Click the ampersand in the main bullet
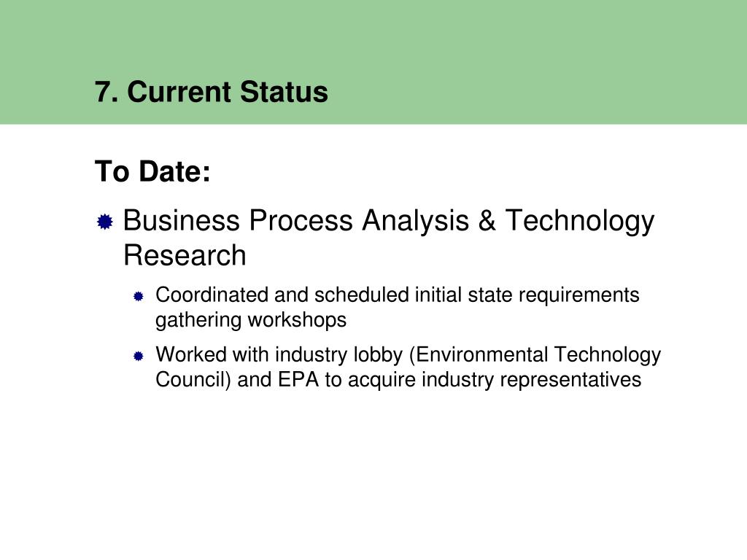This screenshot has width=747, height=560. [487, 220]
